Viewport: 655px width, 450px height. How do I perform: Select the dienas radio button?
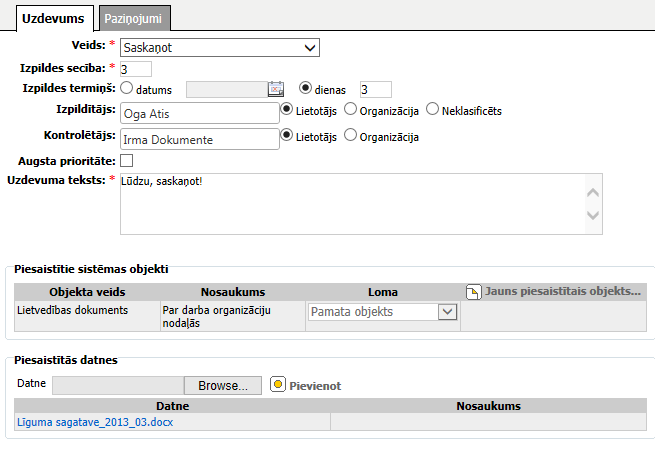[307, 88]
